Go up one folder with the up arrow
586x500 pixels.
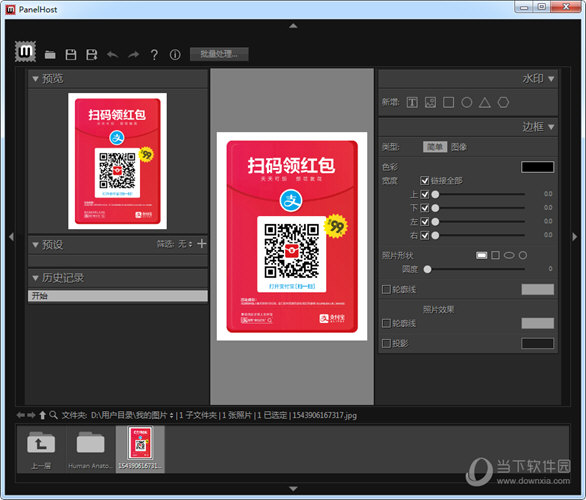[43, 415]
